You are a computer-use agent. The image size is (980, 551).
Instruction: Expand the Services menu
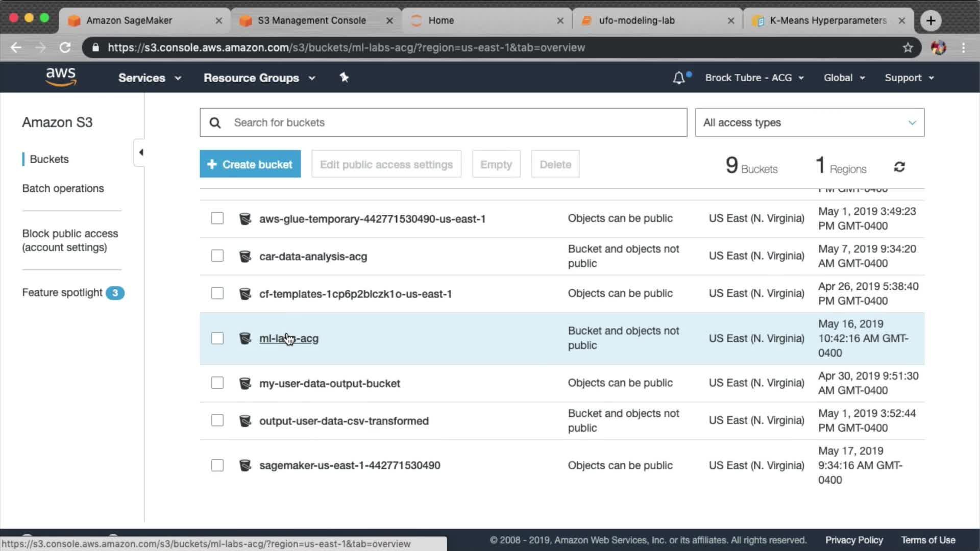pyautogui.click(x=149, y=78)
